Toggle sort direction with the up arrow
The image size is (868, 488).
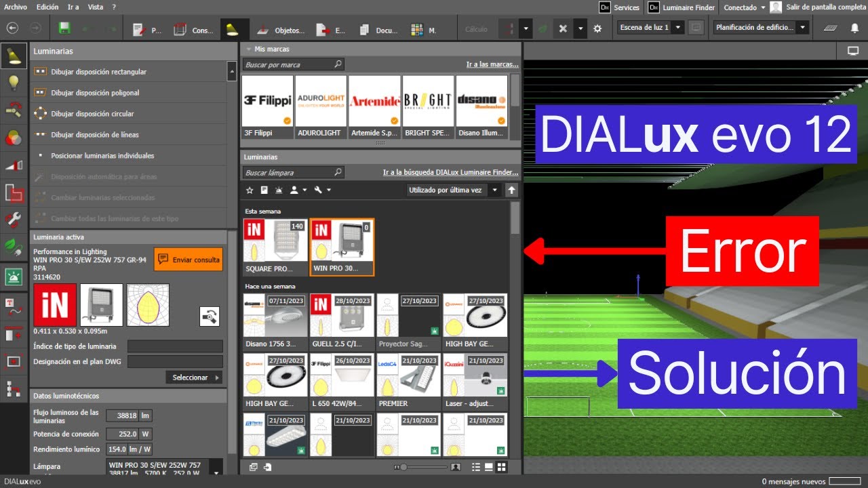point(512,190)
